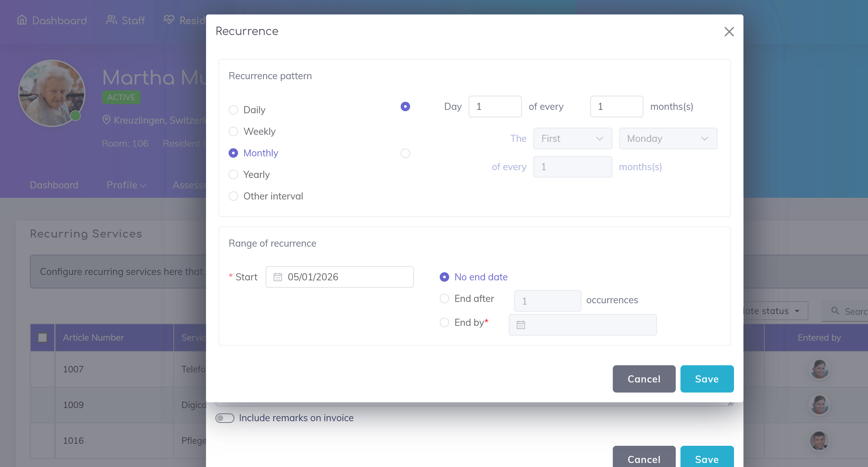Select the Yearly recurrence pattern
The height and width of the screenshot is (467, 868).
(233, 174)
